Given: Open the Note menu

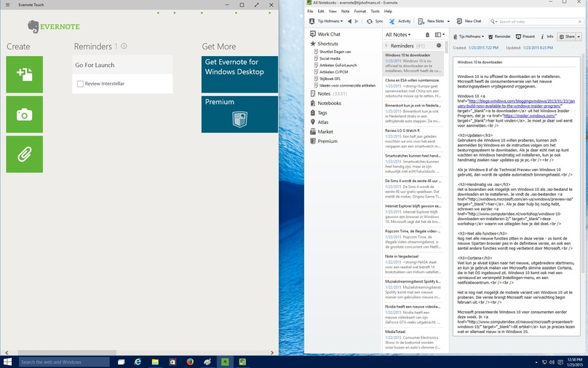Looking at the screenshot, I should tap(345, 12).
